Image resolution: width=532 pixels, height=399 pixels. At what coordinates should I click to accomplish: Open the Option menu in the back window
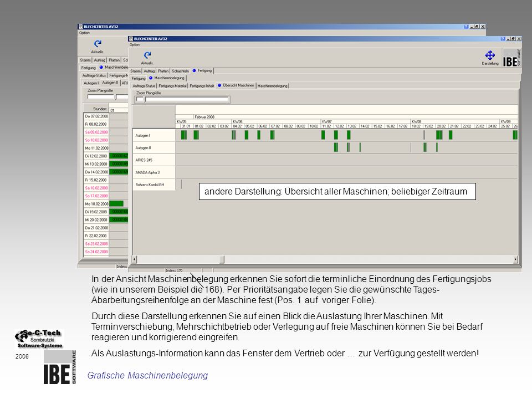click(84, 33)
